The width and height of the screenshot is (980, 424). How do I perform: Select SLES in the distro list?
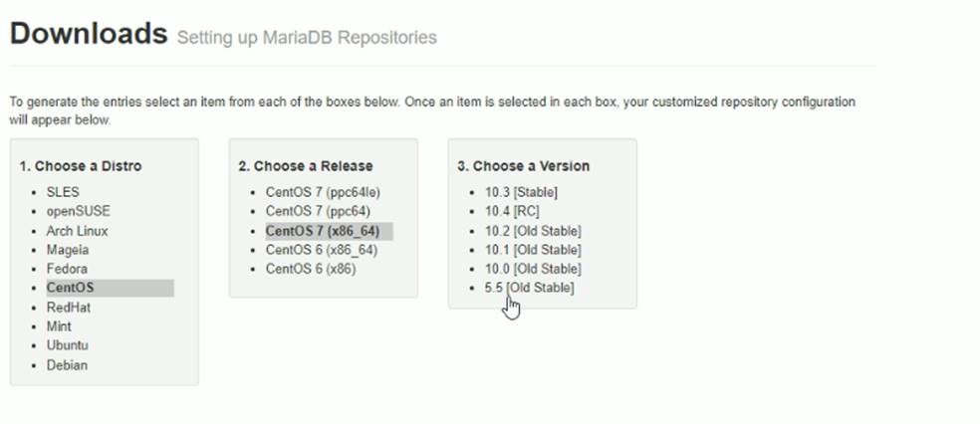pos(62,192)
